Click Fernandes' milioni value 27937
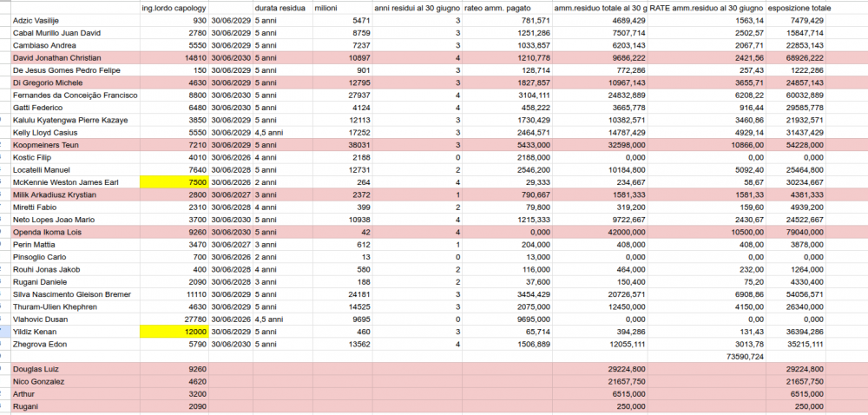The image size is (868, 415). [343, 96]
